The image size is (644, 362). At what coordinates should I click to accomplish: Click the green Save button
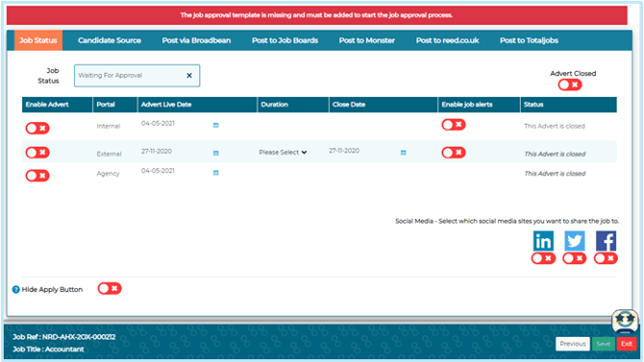[603, 344]
